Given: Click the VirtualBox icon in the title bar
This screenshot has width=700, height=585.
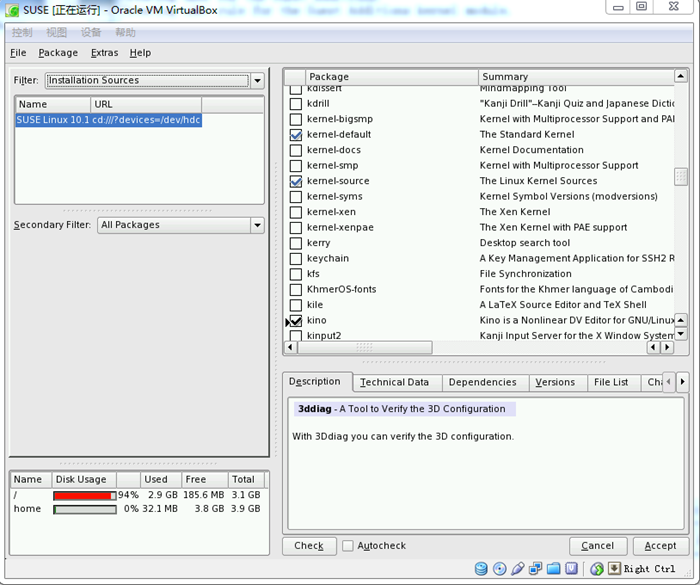Looking at the screenshot, I should (x=12, y=10).
